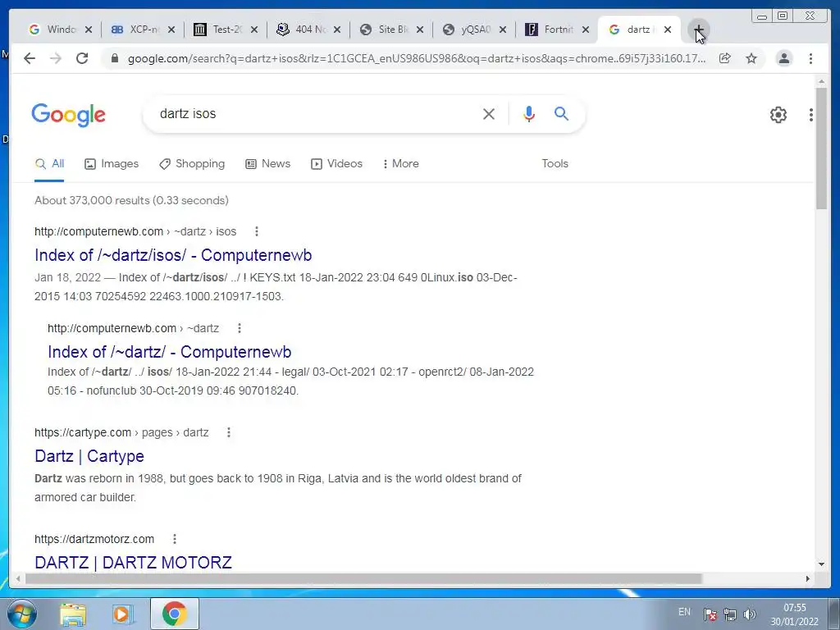Reload the current page

pyautogui.click(x=82, y=58)
